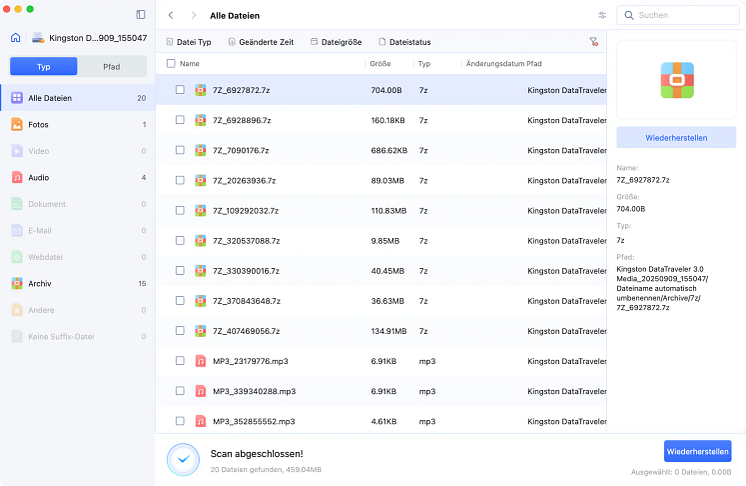746x486 pixels.
Task: Open the Dateistatus filter
Action: point(405,42)
